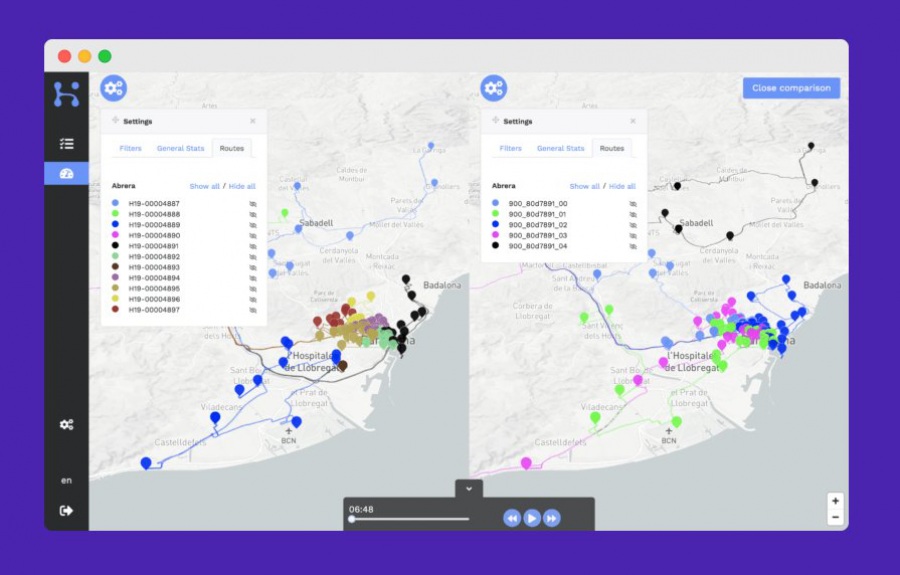Open settings gear button on left map

(114, 88)
